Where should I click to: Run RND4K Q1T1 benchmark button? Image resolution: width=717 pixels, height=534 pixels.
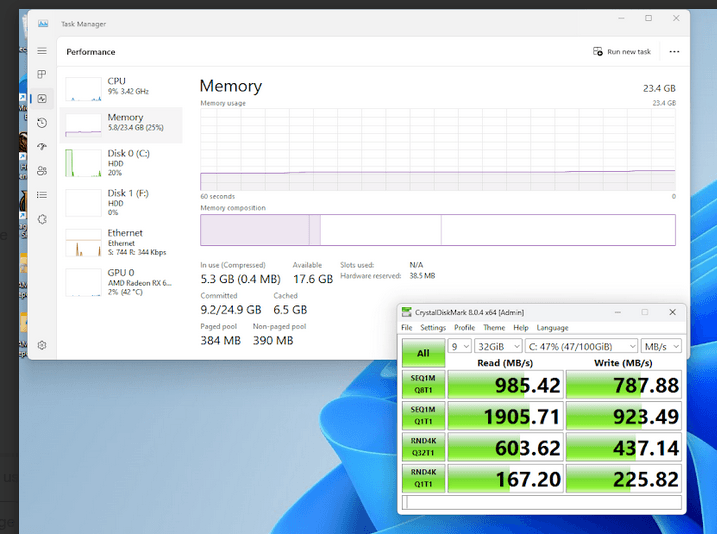tap(423, 478)
